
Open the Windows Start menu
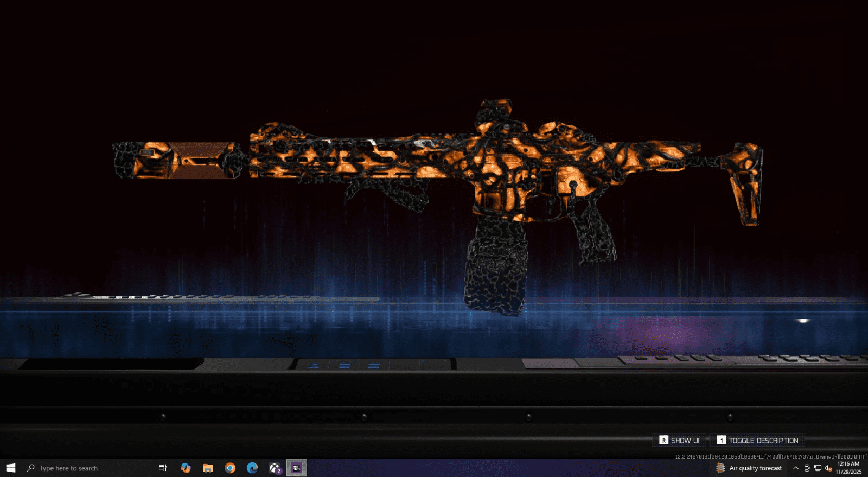[10, 468]
